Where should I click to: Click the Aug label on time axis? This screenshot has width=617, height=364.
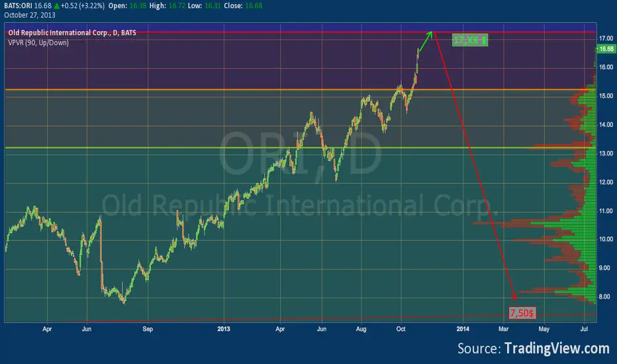pyautogui.click(x=361, y=329)
